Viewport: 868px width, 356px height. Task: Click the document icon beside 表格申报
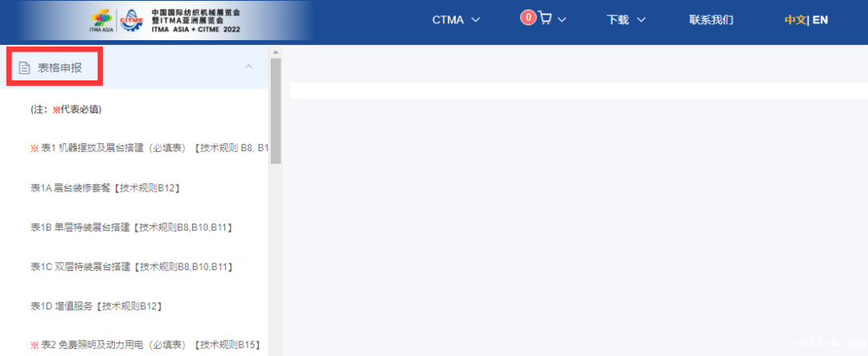(24, 68)
